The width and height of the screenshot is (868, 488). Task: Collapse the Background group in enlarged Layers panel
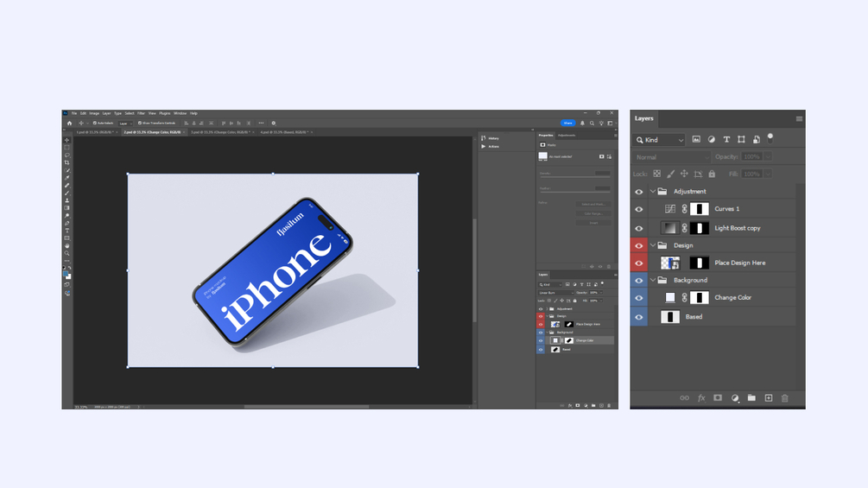[x=653, y=280]
